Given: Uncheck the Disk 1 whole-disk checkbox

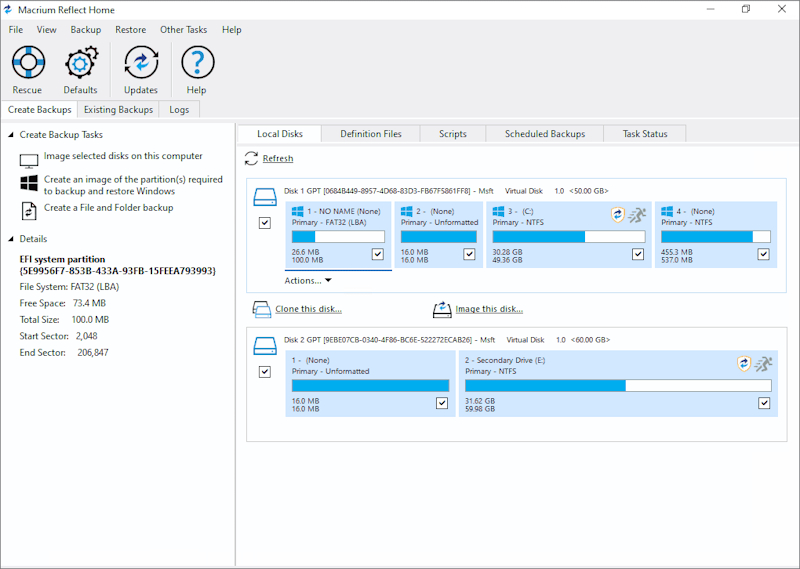Looking at the screenshot, I should [x=265, y=223].
